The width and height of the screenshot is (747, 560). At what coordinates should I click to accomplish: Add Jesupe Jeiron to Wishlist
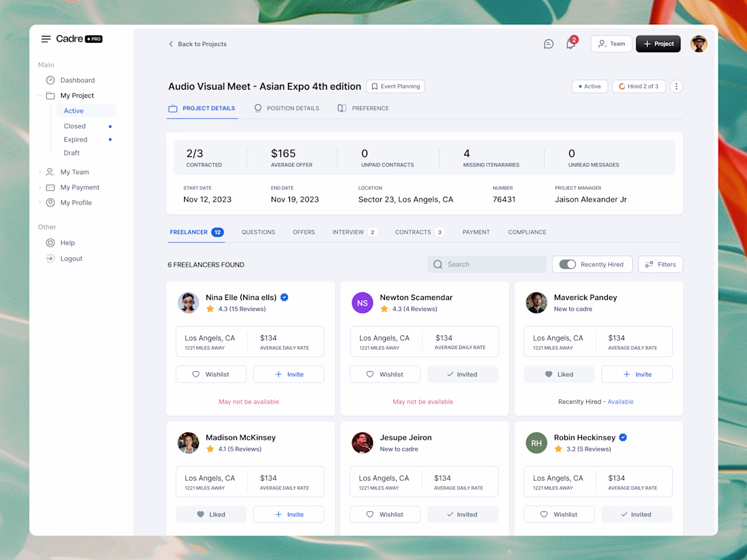tap(385, 515)
